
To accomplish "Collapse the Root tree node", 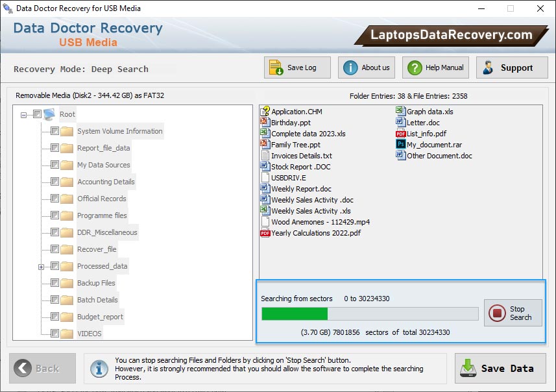I will [x=23, y=115].
